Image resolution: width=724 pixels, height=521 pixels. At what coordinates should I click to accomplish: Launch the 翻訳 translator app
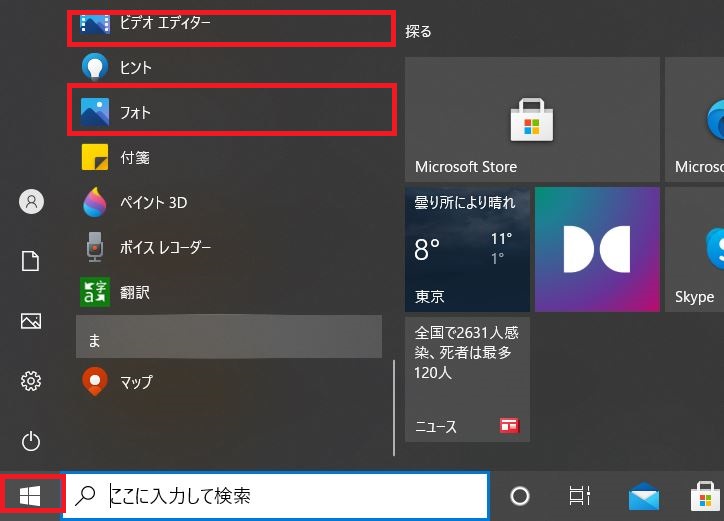(229, 292)
